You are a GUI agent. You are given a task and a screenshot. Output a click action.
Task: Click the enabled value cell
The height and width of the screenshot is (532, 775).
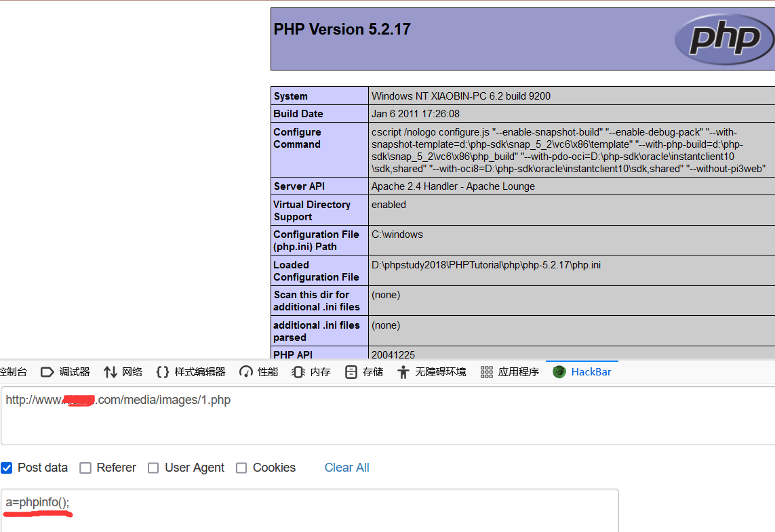coord(572,211)
